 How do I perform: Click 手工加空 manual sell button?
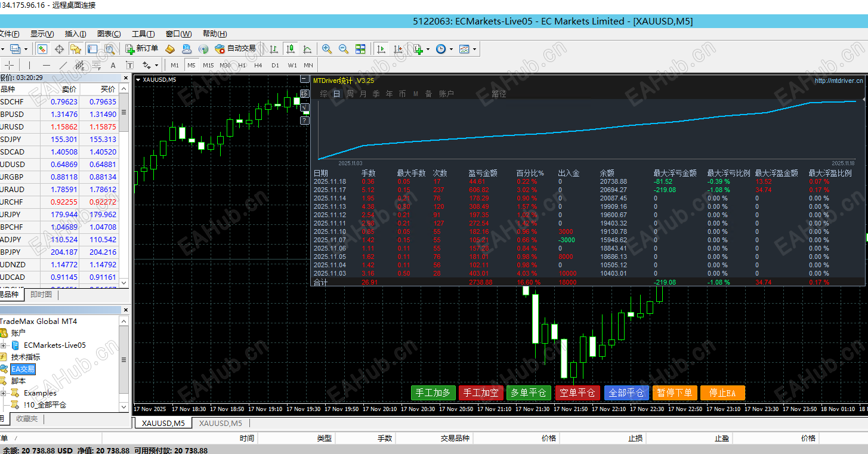pos(481,393)
